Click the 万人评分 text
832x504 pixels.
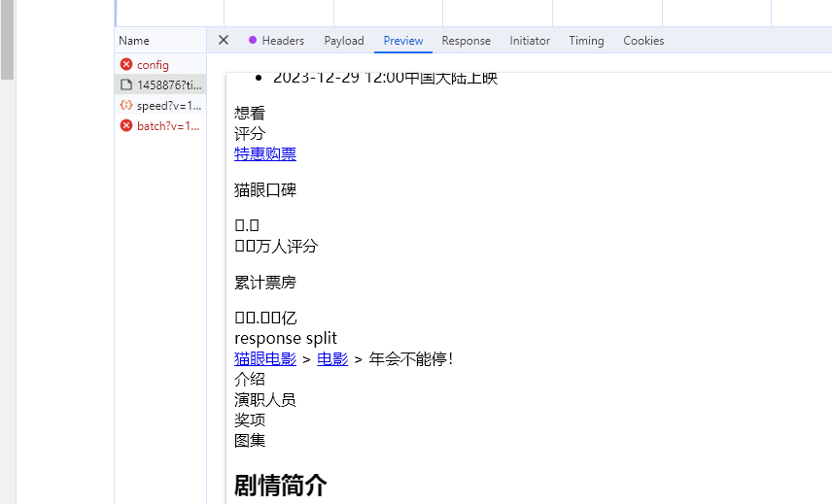coord(287,247)
